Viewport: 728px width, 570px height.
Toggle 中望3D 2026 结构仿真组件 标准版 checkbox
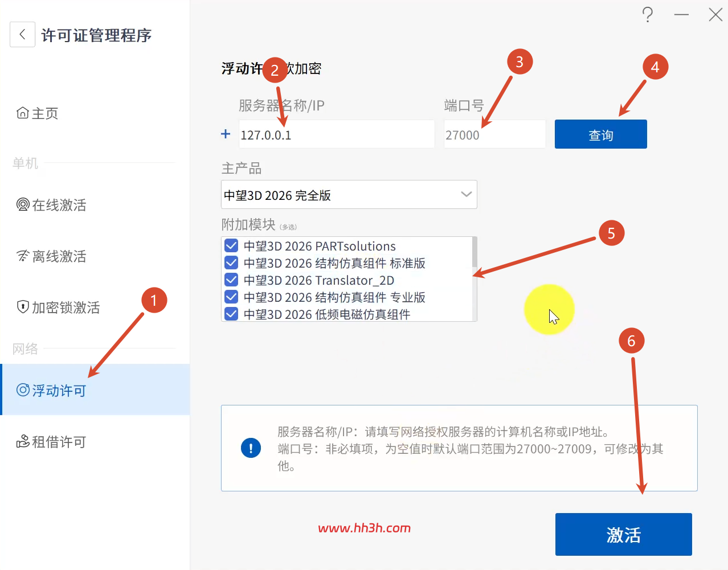[x=231, y=263]
